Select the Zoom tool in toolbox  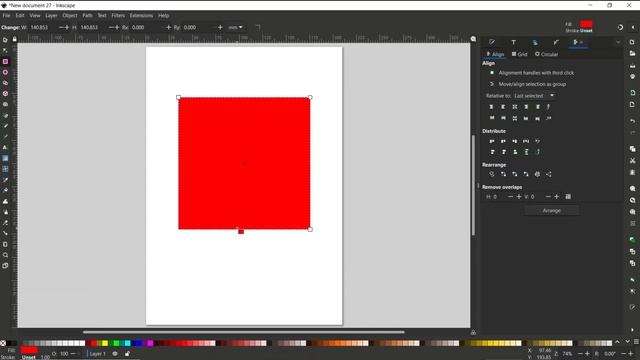tap(5, 255)
